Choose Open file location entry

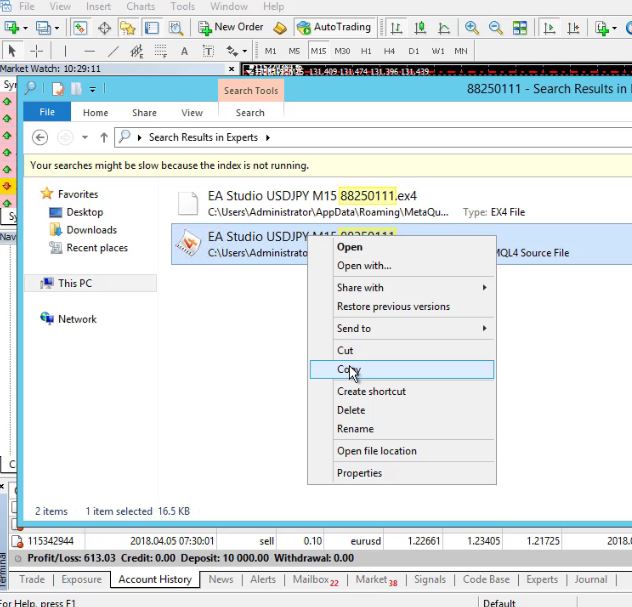pyautogui.click(x=401, y=451)
